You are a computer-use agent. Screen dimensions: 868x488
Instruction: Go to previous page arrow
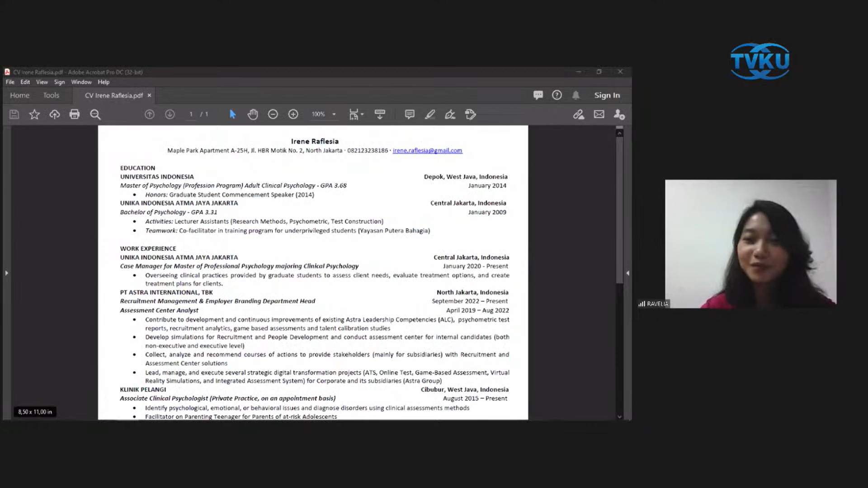point(150,114)
